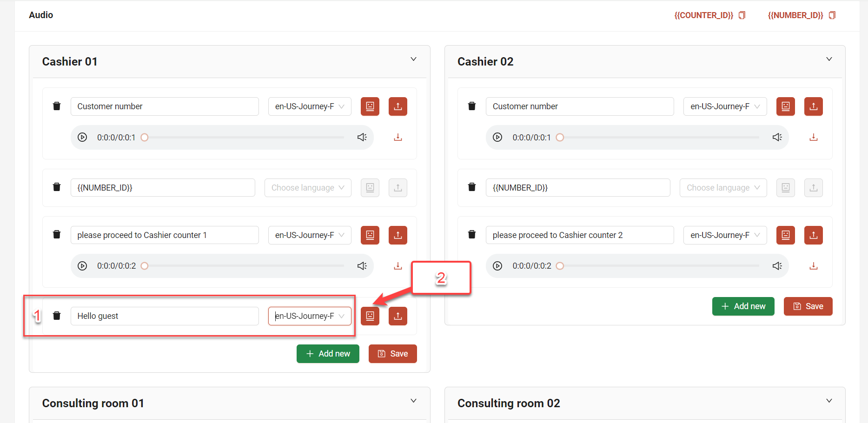Open Choose language dropdown in Cashier 01

tap(308, 188)
